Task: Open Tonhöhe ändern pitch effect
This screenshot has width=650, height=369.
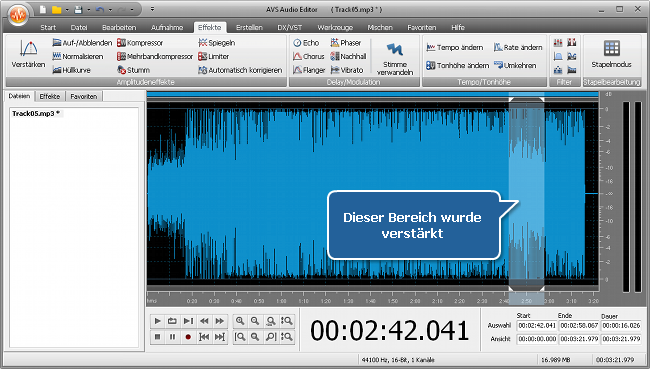Action: (458, 66)
